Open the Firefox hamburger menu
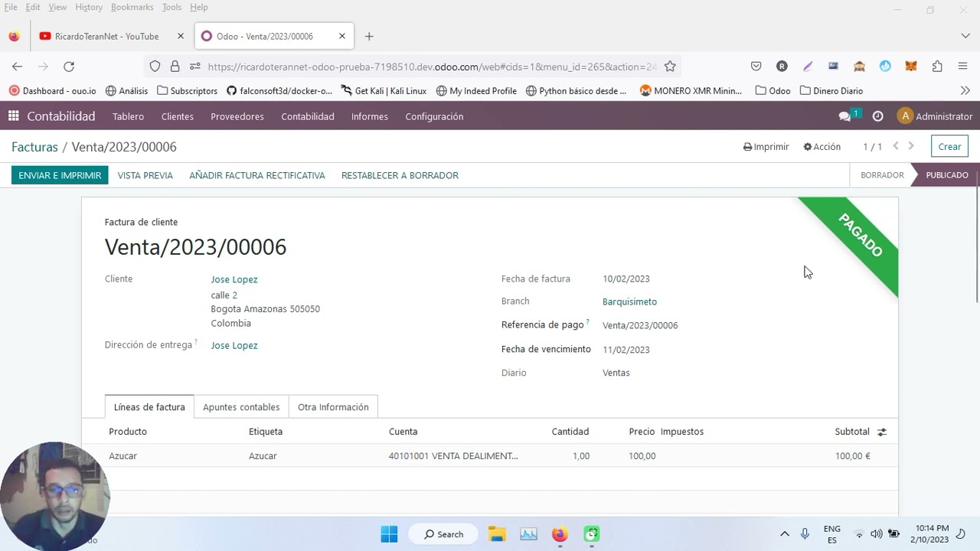This screenshot has width=980, height=551. (x=963, y=67)
